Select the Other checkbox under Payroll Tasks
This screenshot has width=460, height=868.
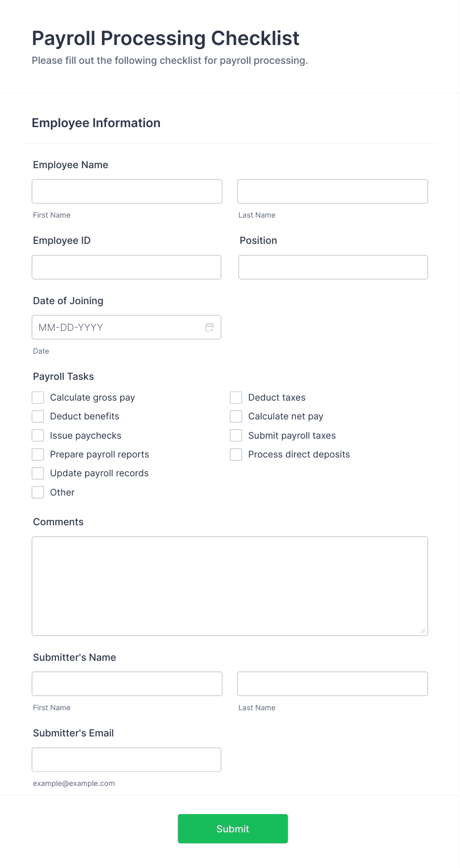(38, 492)
